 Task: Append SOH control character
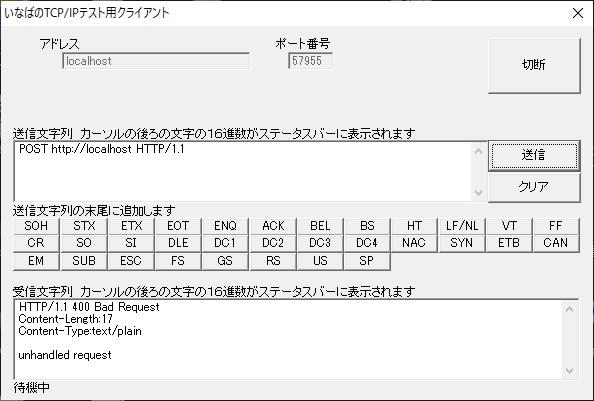[x=36, y=226]
